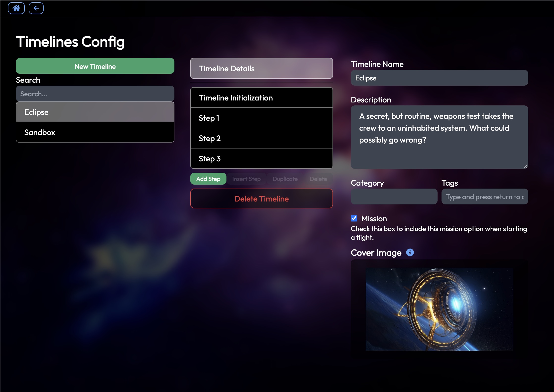Check the Mission flight inclusion box
This screenshot has height=392, width=554.
click(354, 218)
